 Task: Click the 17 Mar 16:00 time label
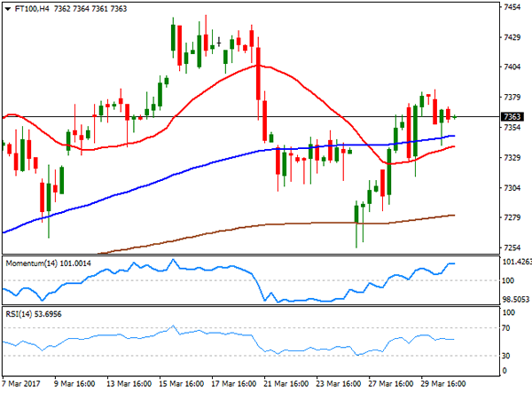pyautogui.click(x=234, y=384)
